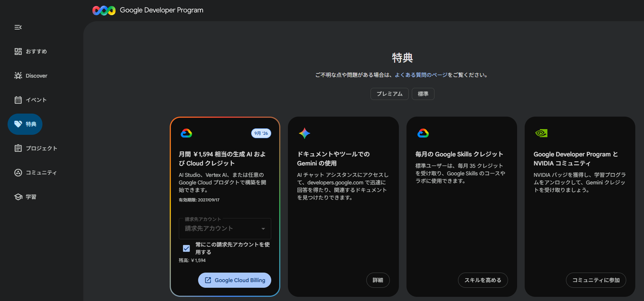The image size is (644, 301).
Task: Click the イベント calendar icon
Action: 18,100
